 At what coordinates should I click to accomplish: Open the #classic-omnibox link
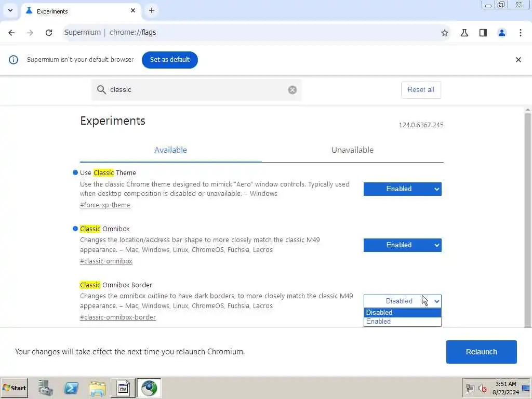pos(106,261)
